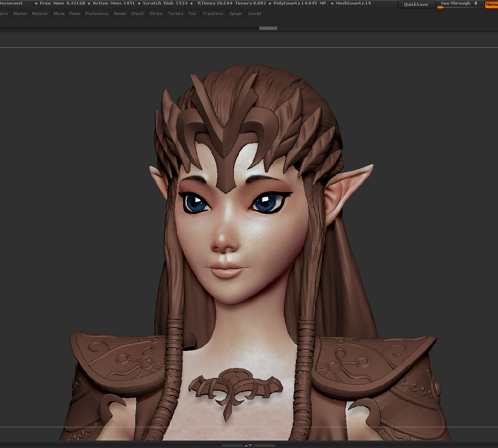This screenshot has width=498, height=448.
Task: Open the Texture menu
Action: (176, 14)
